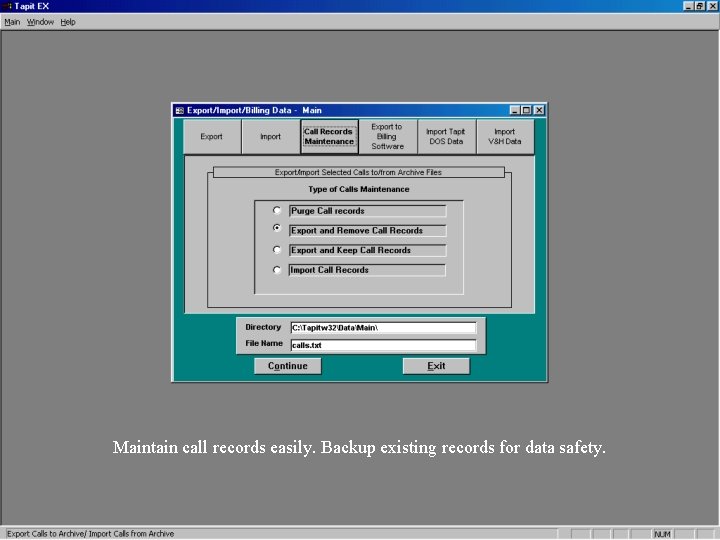Viewport: 720px width, 540px height.
Task: Select Export and Remove Call Records option
Action: pos(276,228)
